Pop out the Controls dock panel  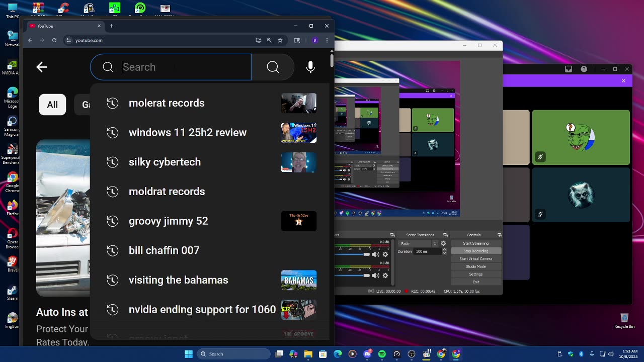point(500,235)
